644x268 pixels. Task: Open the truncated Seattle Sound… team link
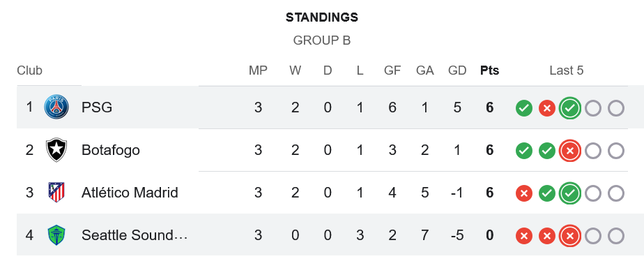(x=135, y=235)
